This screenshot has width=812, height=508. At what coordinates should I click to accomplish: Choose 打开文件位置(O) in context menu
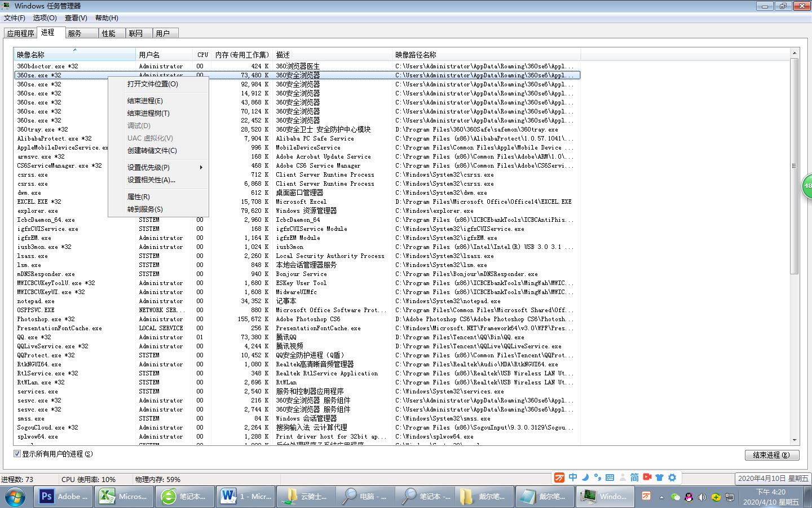point(158,84)
